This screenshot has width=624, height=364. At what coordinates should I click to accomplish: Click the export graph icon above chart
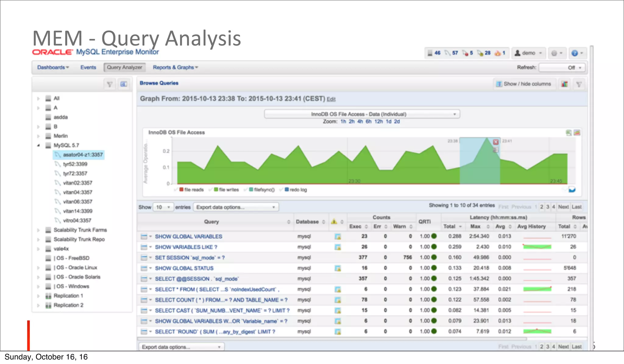[569, 133]
